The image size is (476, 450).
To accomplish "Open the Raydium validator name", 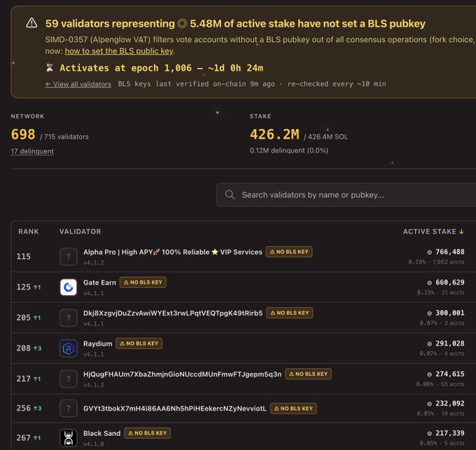I will [97, 343].
